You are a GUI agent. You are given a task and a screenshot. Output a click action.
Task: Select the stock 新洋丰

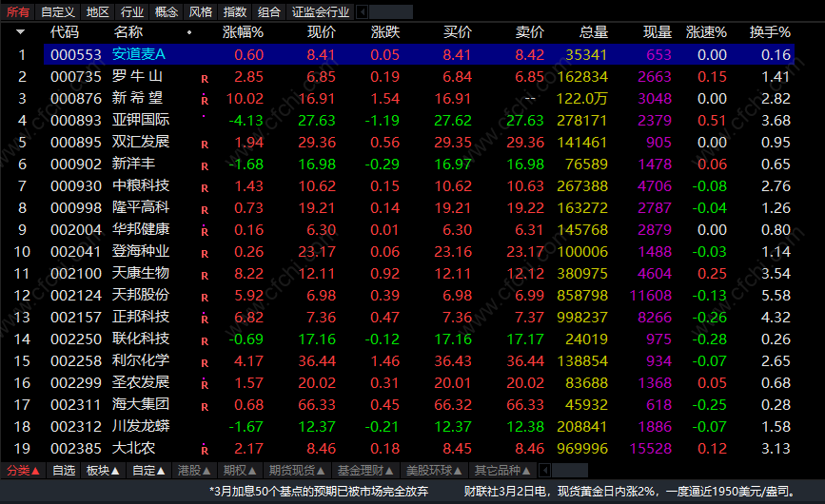133,164
